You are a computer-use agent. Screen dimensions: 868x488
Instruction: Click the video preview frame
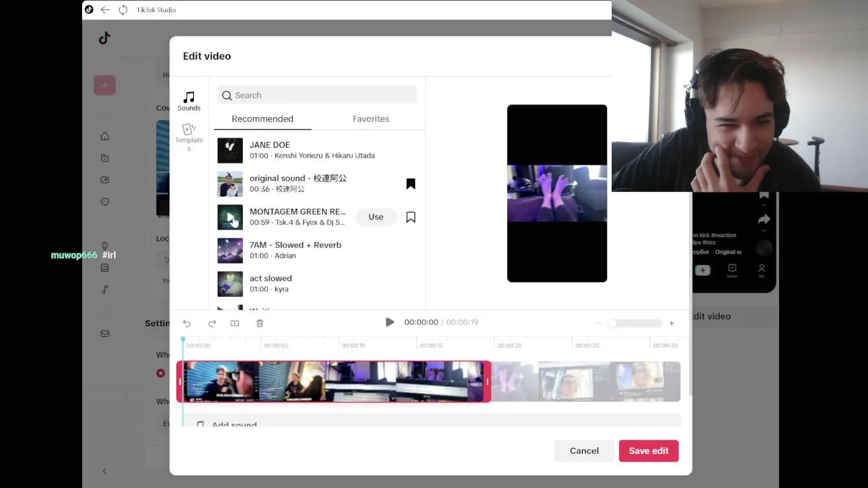coord(557,193)
